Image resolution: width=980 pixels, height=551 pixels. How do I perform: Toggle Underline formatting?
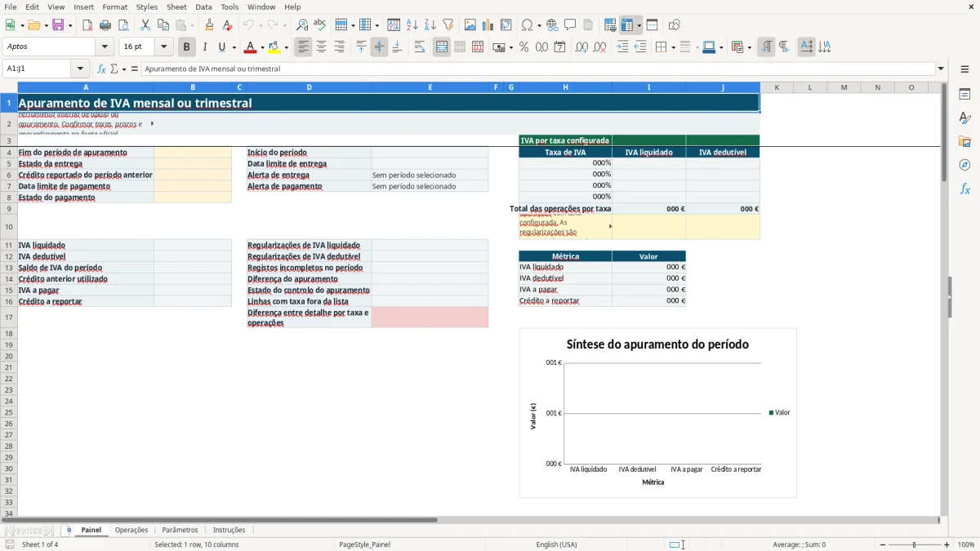tap(221, 47)
